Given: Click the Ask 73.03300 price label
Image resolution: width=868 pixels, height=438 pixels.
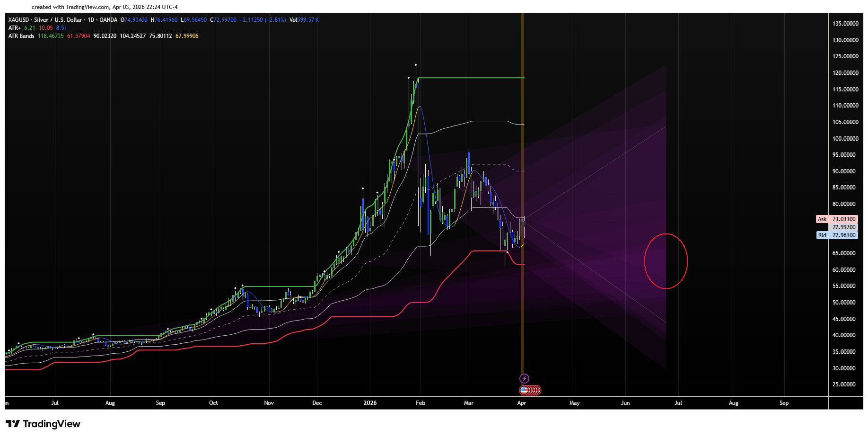Looking at the screenshot, I should point(837,219).
